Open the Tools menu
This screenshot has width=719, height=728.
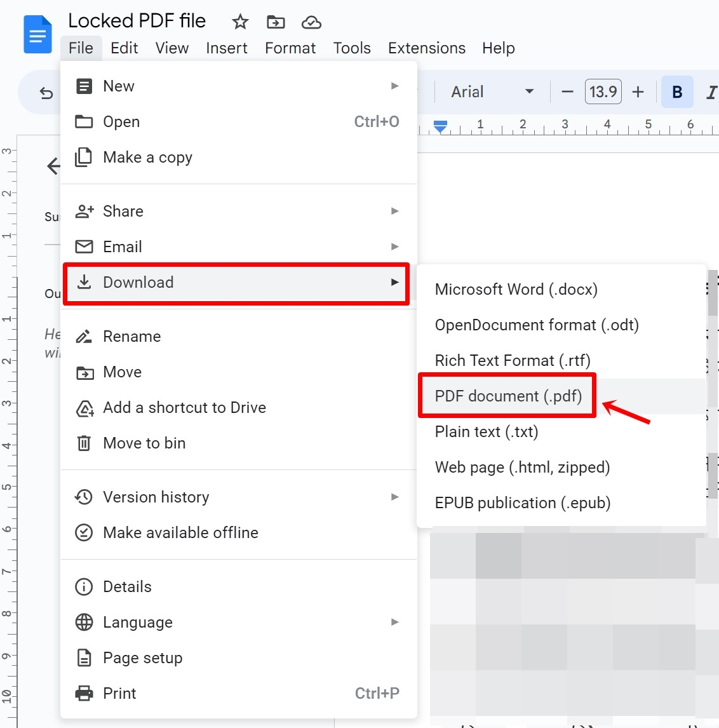tap(352, 48)
